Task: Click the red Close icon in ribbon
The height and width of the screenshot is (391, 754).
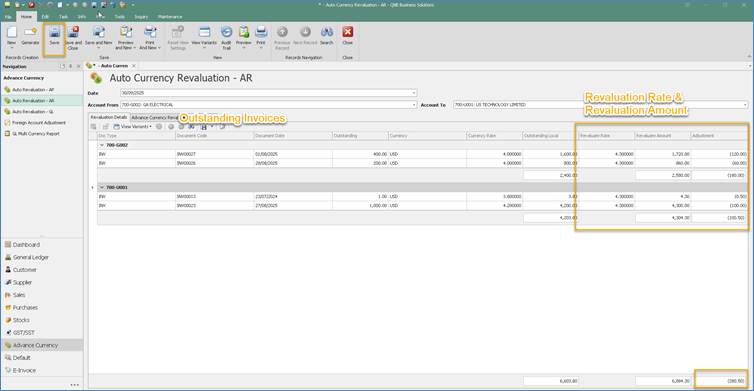Action: point(348,33)
